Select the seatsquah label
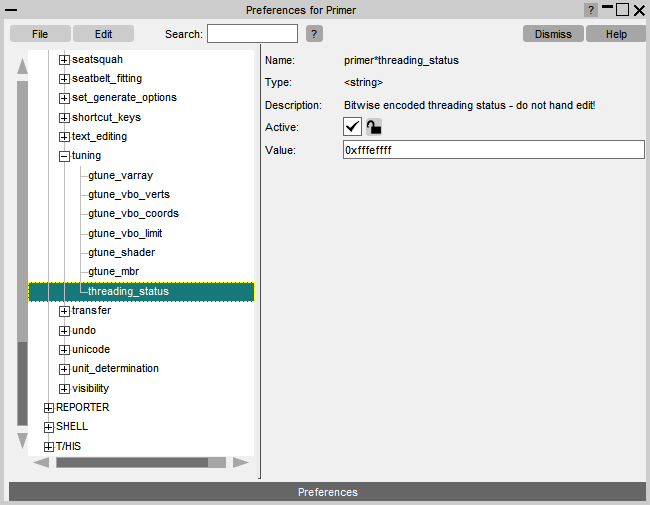 tap(97, 60)
